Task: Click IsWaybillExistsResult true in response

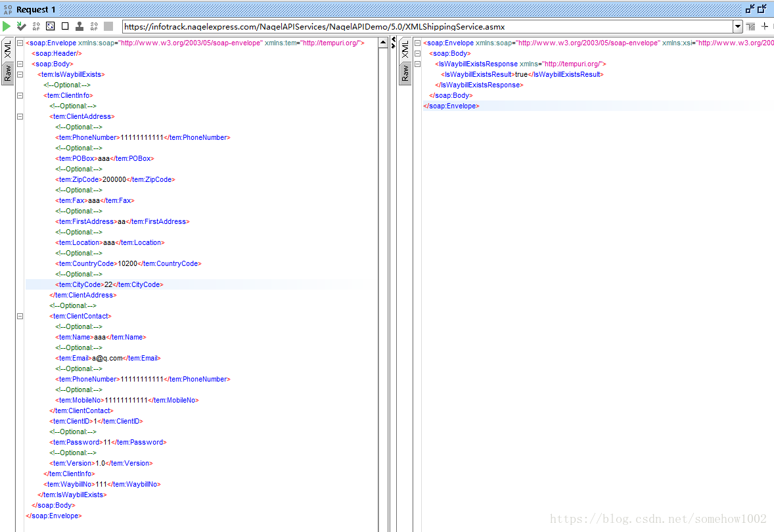Action: [x=522, y=74]
